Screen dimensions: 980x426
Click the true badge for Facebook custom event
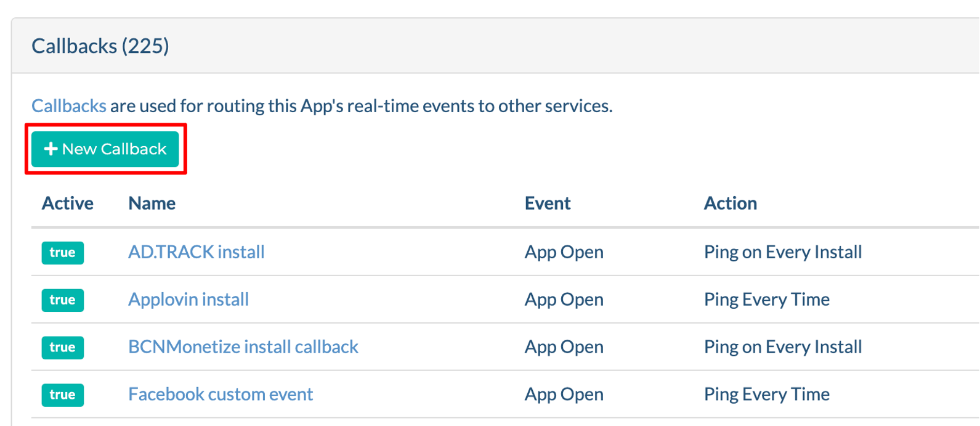coord(63,395)
